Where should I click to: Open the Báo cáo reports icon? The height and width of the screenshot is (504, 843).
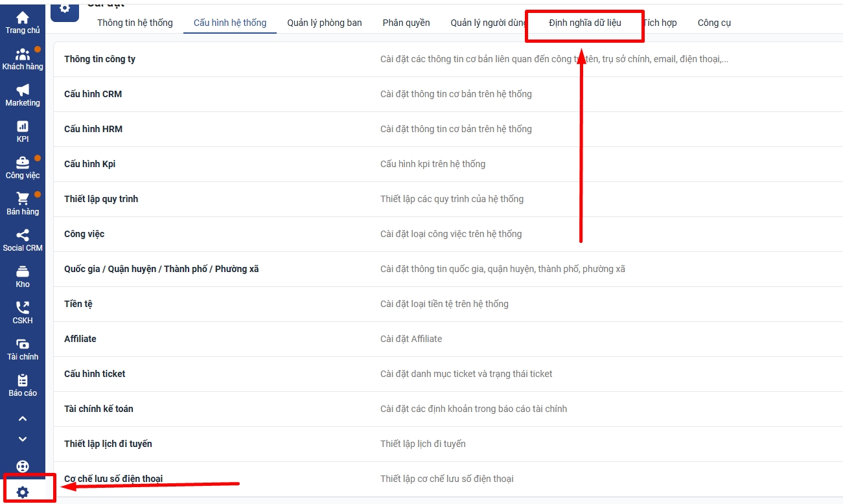pyautogui.click(x=23, y=381)
